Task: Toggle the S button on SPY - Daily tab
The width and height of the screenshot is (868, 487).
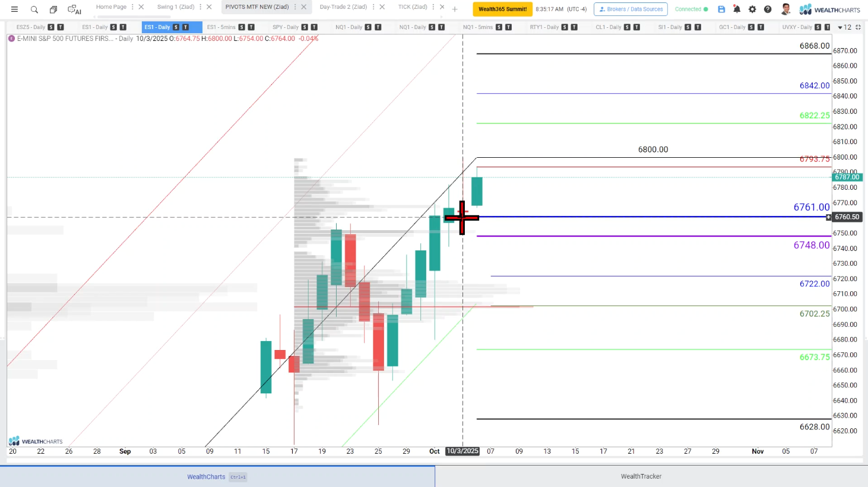Action: point(305,27)
